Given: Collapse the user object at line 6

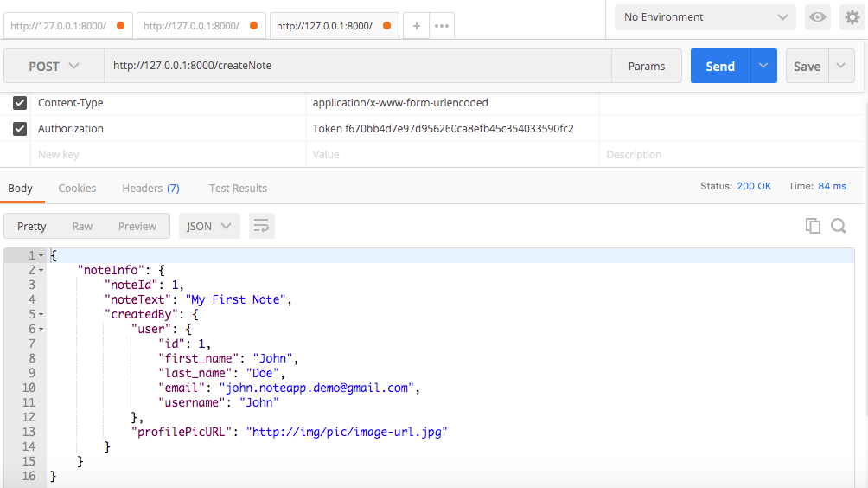Looking at the screenshot, I should tap(41, 330).
